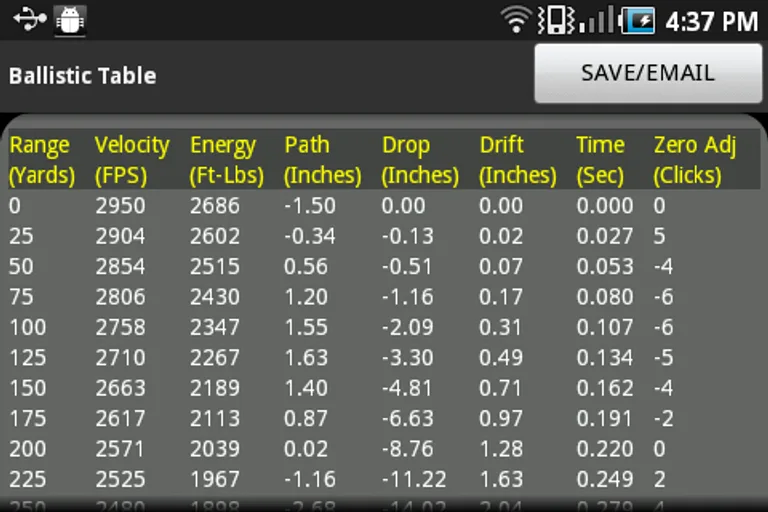Viewport: 768px width, 512px height.
Task: Tap the 4:37 PM clock
Action: [711, 20]
